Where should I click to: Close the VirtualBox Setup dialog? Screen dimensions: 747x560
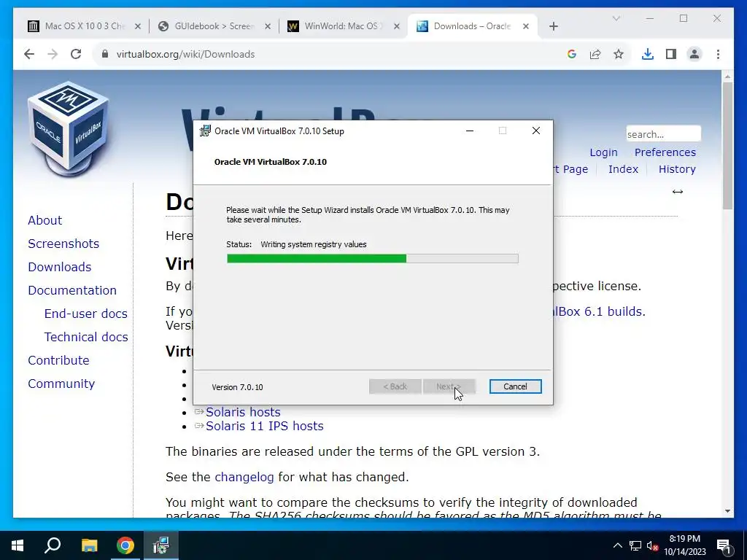536,131
